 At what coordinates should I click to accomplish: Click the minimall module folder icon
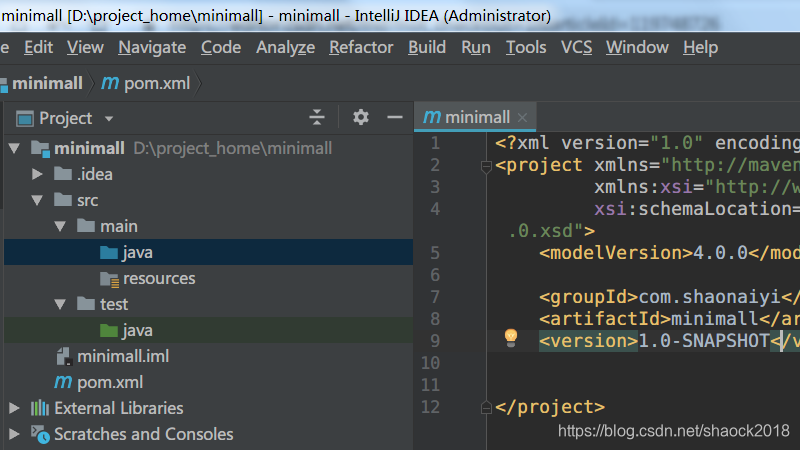pyautogui.click(x=40, y=148)
